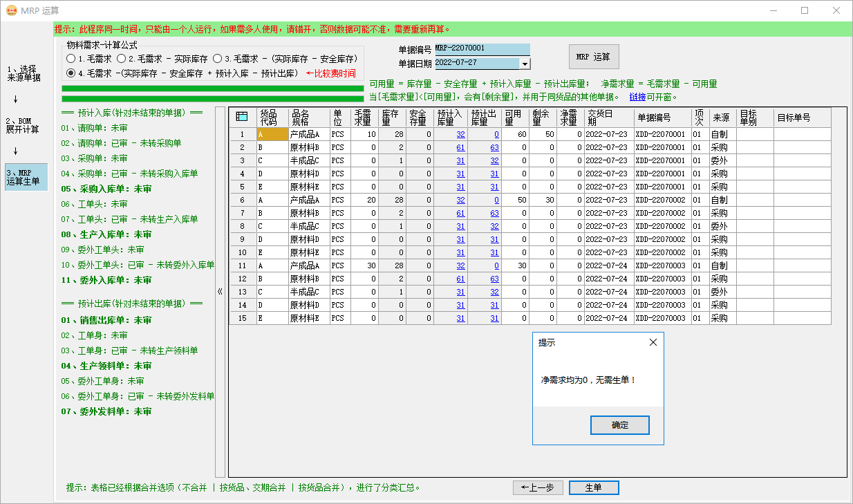
Task: Click the 生单 button
Action: [x=593, y=487]
